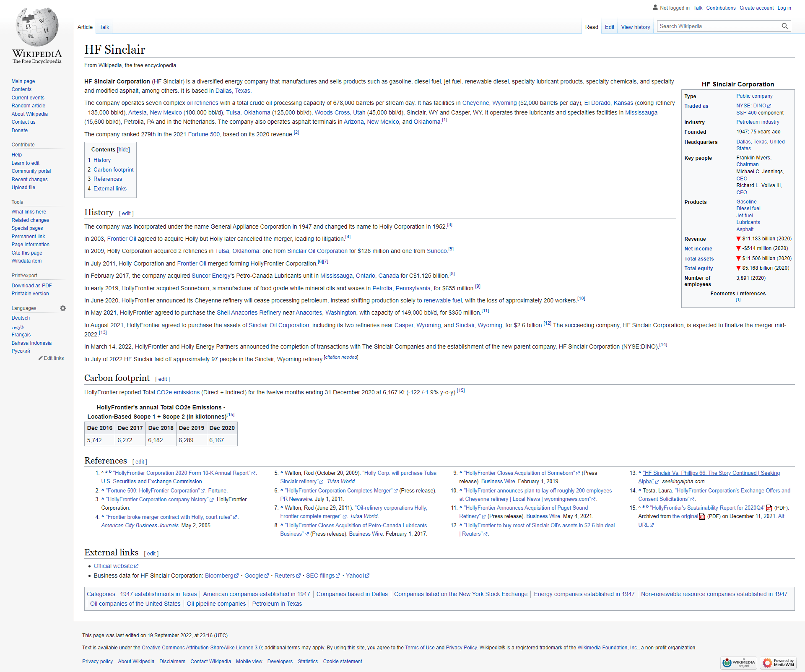Click external link icon after NYSE: DINO

[769, 106]
